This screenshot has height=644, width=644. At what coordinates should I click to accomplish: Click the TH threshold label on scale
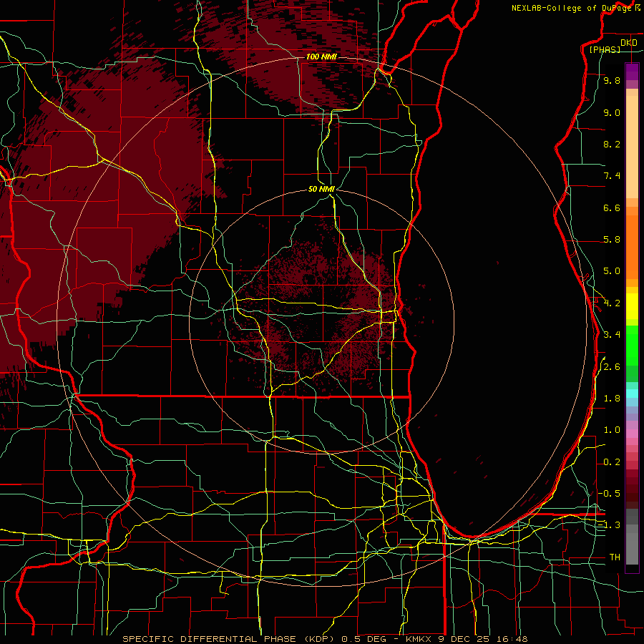pyautogui.click(x=615, y=557)
